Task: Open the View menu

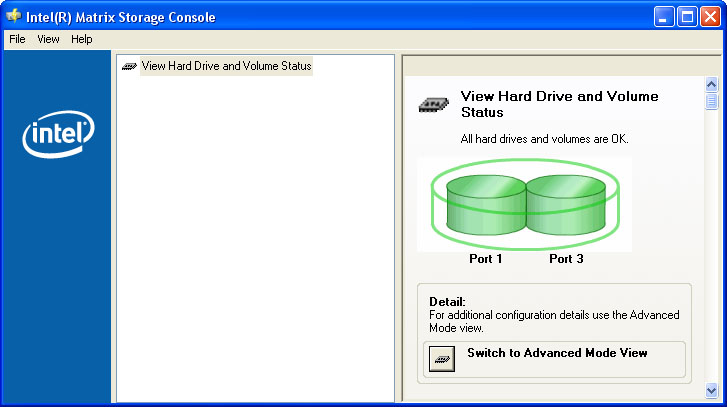Action: point(48,39)
